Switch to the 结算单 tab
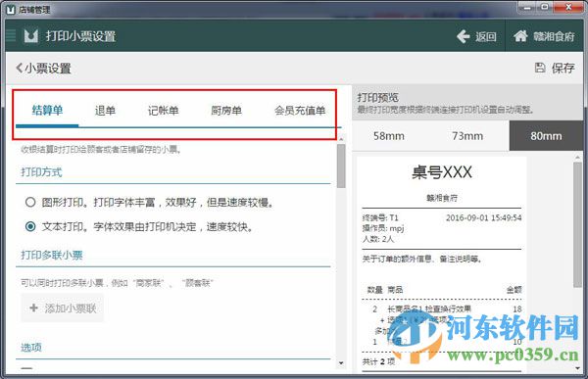Image resolution: width=588 pixels, height=379 pixels. point(47,111)
